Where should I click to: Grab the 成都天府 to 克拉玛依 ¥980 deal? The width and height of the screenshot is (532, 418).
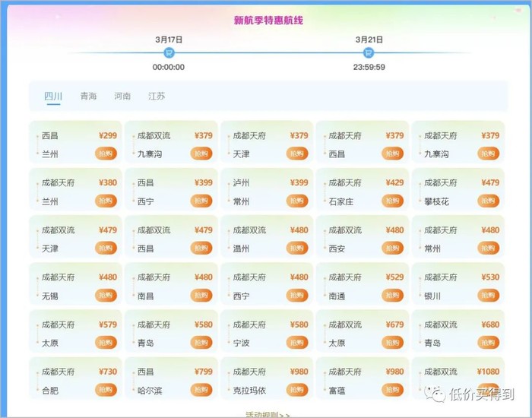coord(297,389)
